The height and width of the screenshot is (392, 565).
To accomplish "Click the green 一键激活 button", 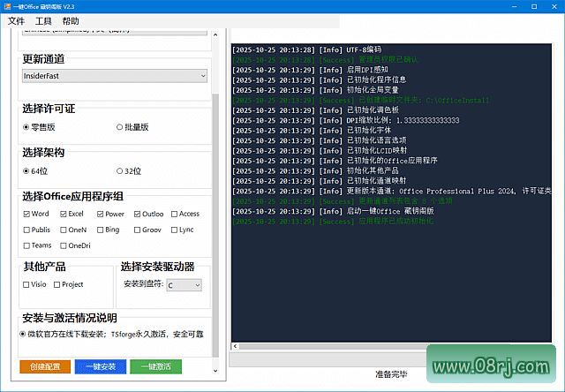I will pos(154,366).
